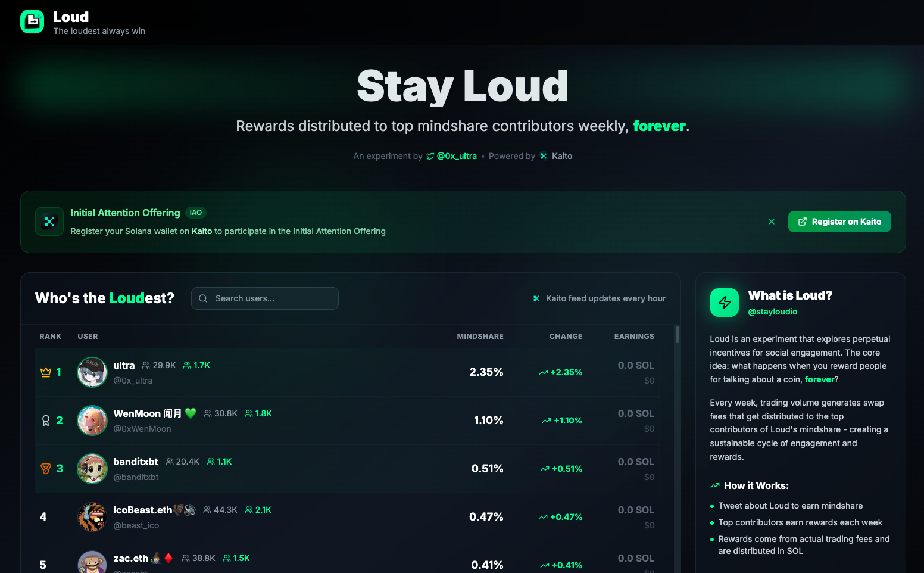Screen dimensions: 924x573
Task: Dismiss the Initial Attention Offering banner
Action: 772,222
